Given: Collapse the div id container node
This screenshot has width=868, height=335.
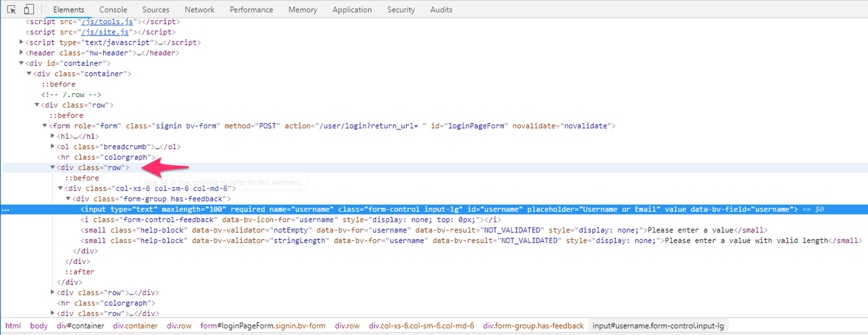Looking at the screenshot, I should coord(22,63).
